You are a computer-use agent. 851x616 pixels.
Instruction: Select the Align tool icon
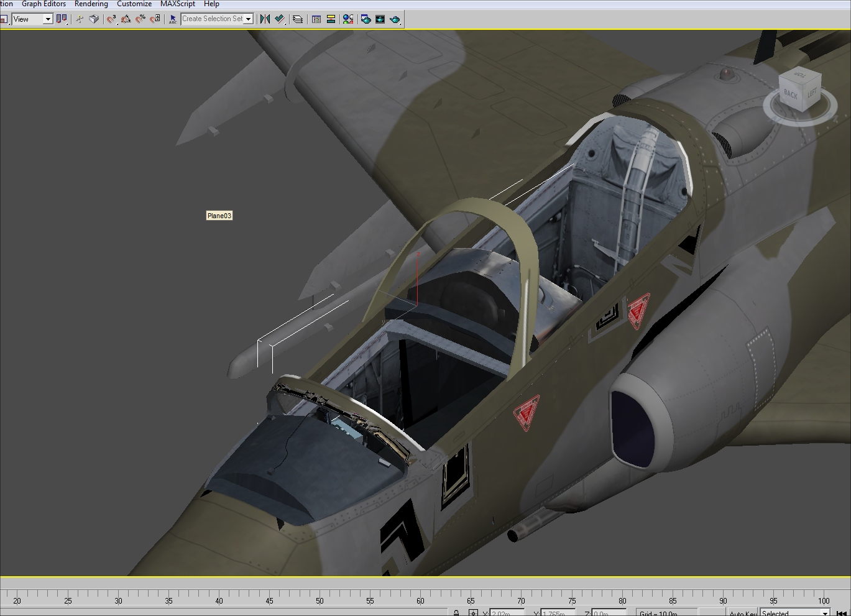click(x=280, y=19)
